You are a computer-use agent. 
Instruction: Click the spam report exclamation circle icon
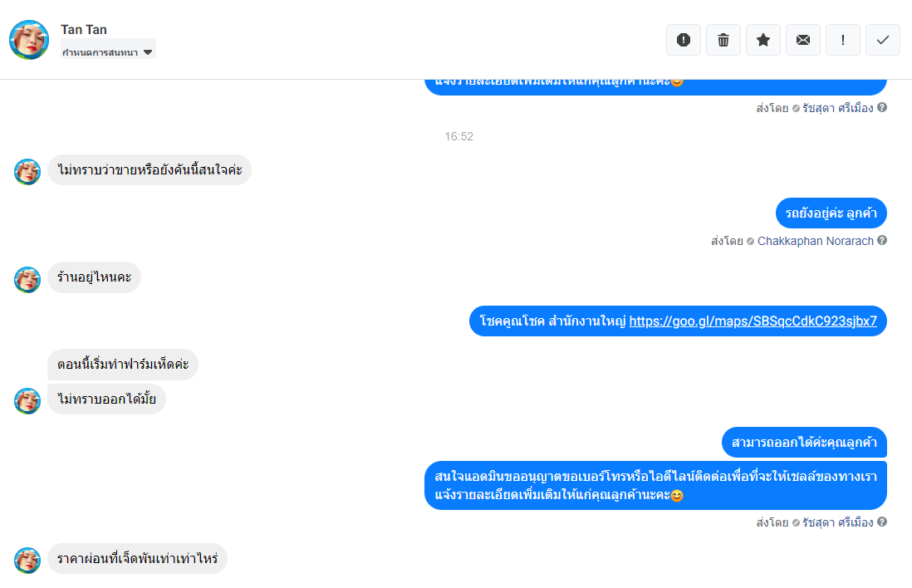684,40
